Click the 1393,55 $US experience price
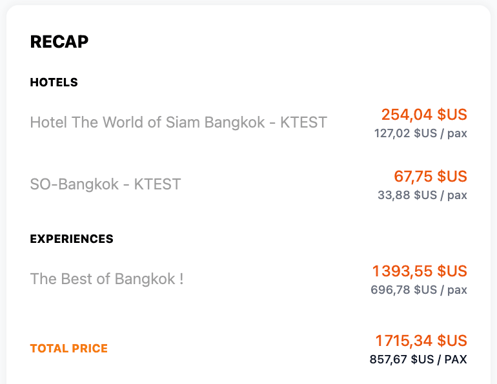Image resolution: width=497 pixels, height=384 pixels. pyautogui.click(x=420, y=271)
